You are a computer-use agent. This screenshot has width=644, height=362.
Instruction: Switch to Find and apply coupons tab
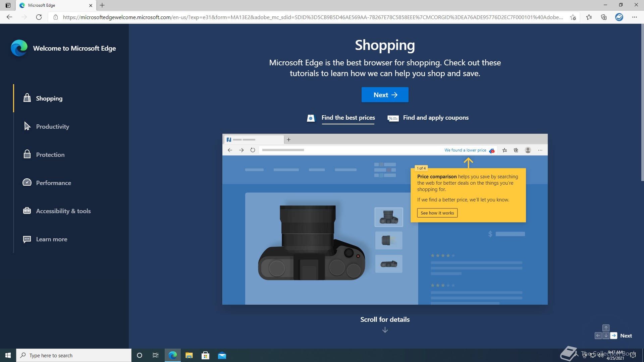436,118
